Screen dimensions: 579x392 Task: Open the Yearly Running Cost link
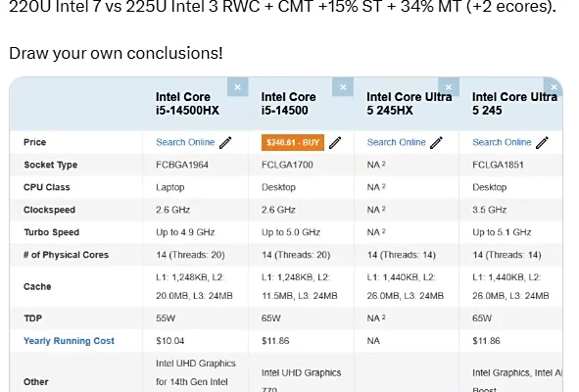pyautogui.click(x=69, y=341)
